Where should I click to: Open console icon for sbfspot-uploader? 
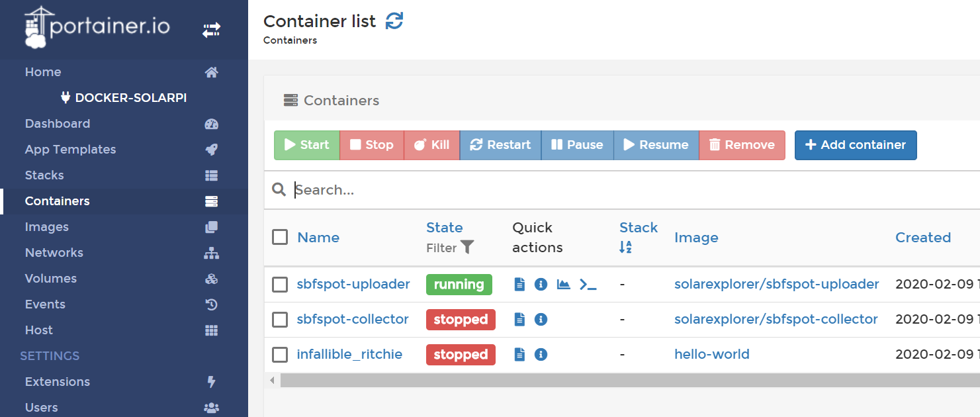point(588,285)
